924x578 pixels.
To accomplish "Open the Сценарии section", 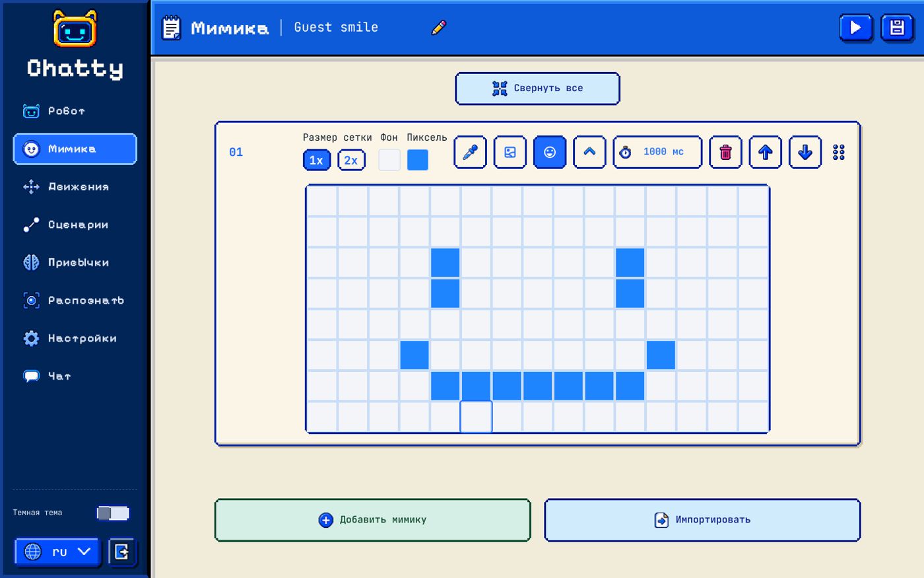I will 75,225.
